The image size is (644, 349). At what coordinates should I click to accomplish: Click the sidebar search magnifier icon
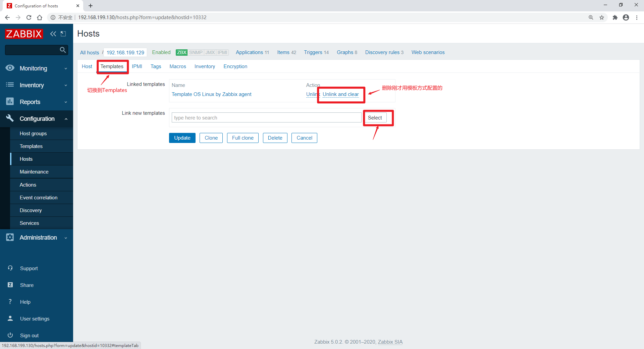(63, 50)
